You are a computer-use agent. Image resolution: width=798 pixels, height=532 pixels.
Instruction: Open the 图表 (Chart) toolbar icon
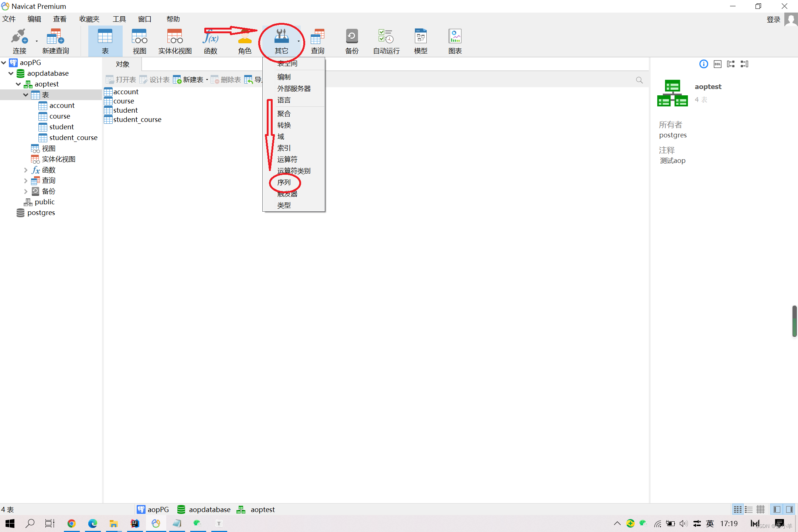click(x=455, y=41)
